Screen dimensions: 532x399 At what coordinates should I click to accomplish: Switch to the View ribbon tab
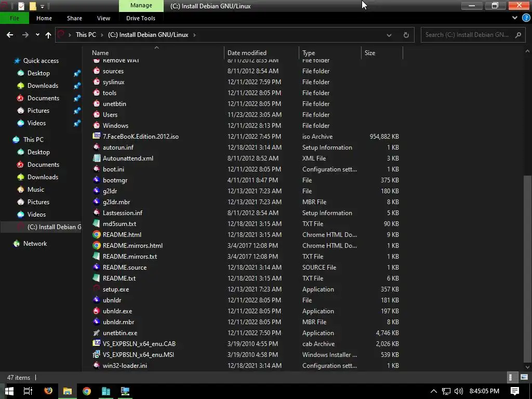point(103,18)
